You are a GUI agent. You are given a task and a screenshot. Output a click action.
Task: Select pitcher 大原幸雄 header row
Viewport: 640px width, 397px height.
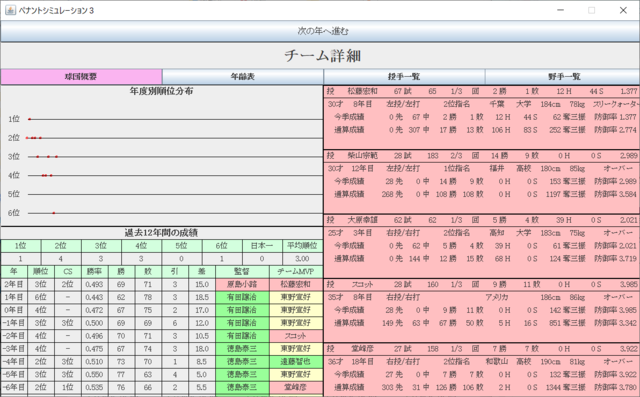[x=482, y=220]
